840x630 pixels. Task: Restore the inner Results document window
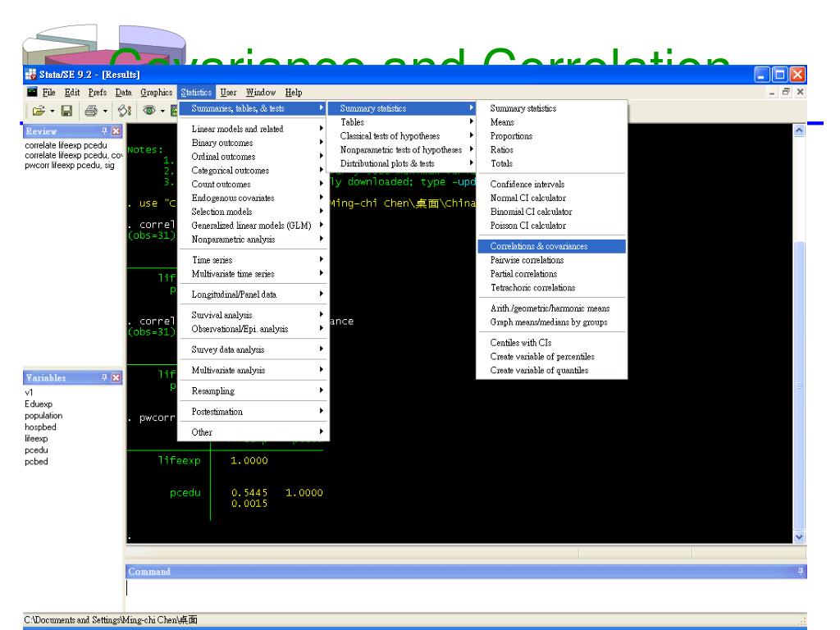(x=786, y=92)
